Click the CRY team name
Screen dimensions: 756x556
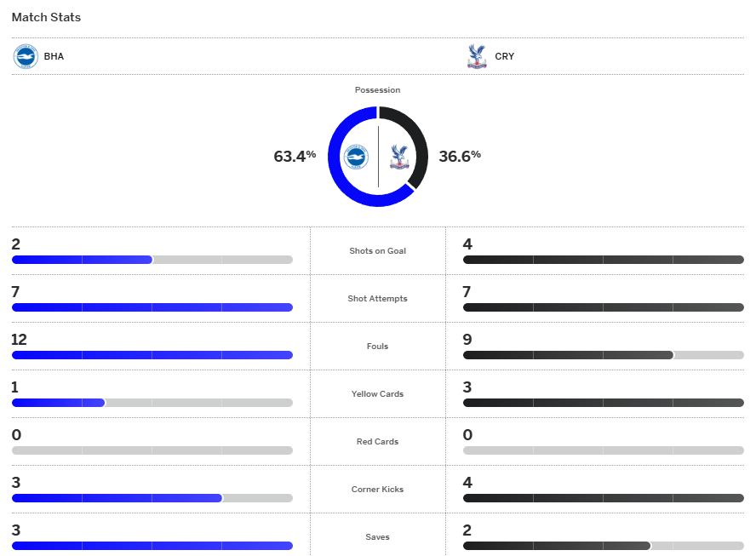pos(504,57)
